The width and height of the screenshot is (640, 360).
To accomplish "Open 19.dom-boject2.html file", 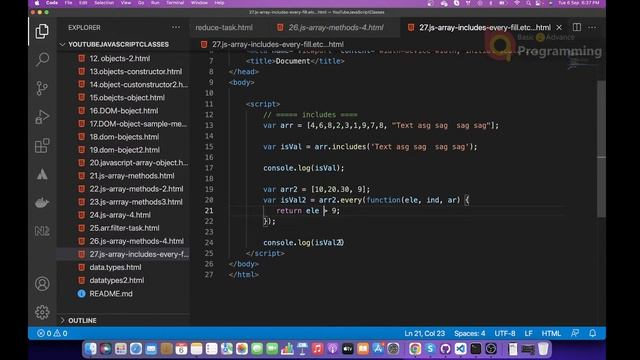I will 124,150.
